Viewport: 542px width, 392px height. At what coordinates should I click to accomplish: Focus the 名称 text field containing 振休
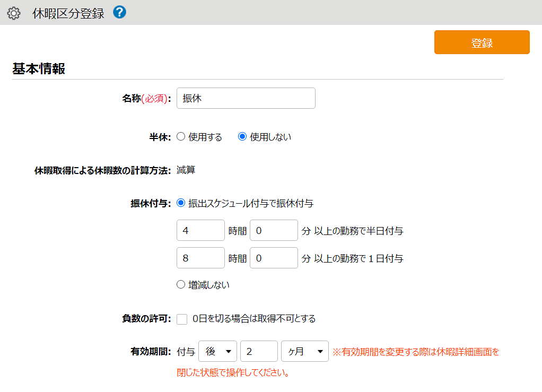(246, 98)
